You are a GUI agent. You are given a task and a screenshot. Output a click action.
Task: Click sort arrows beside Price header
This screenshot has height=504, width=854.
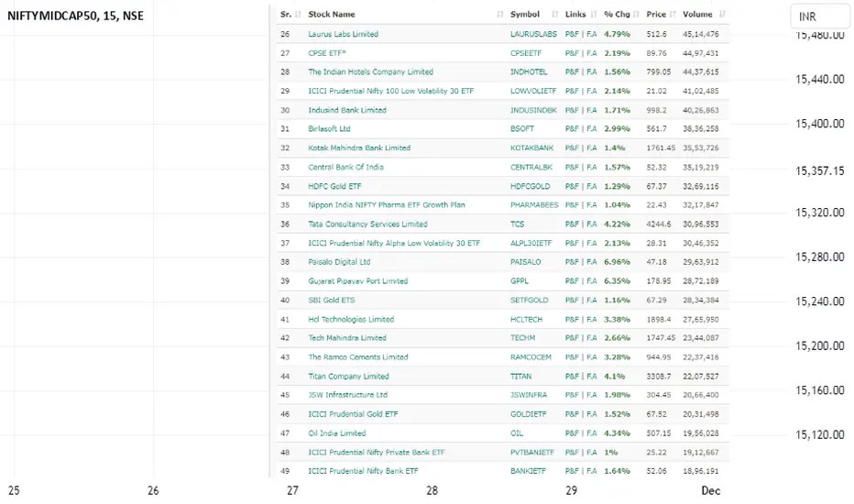pos(673,15)
